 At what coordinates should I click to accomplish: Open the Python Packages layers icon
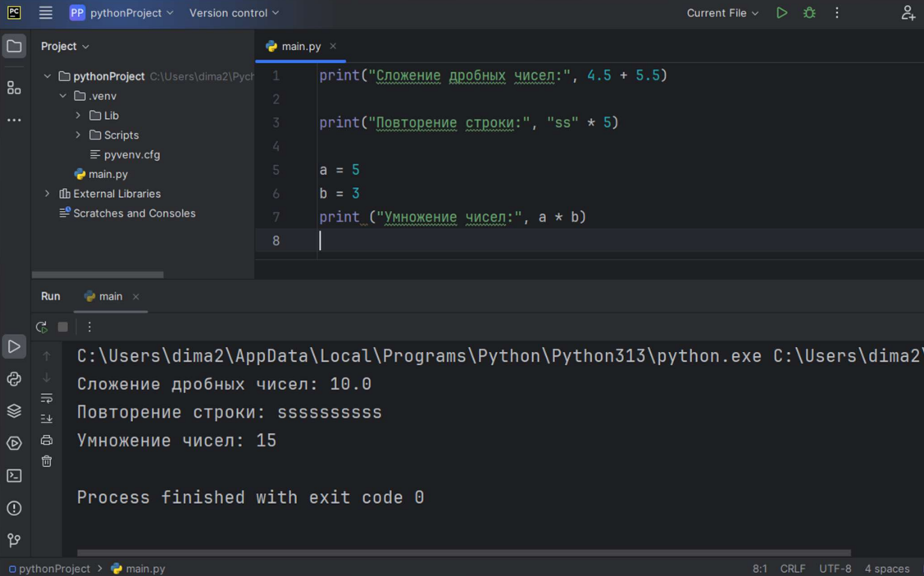(14, 411)
